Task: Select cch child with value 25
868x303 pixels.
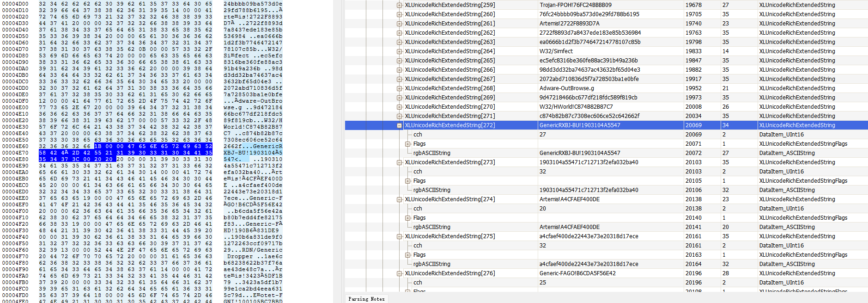Action: [606, 283]
